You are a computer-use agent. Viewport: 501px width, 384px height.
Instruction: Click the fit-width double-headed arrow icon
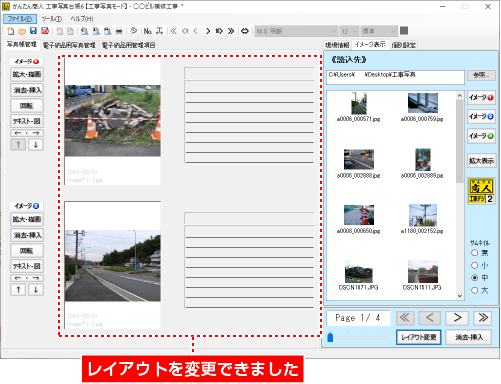[x=245, y=31]
